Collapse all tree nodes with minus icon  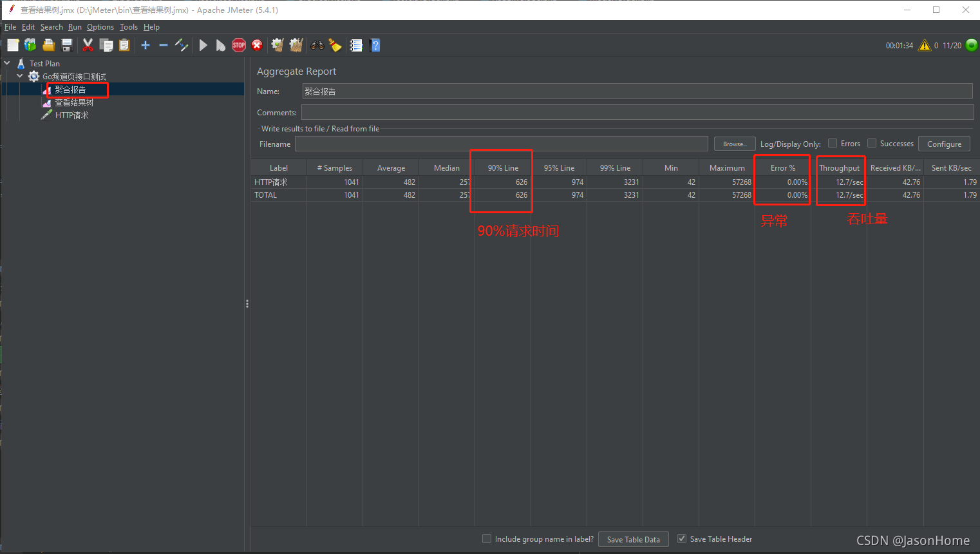tap(164, 45)
